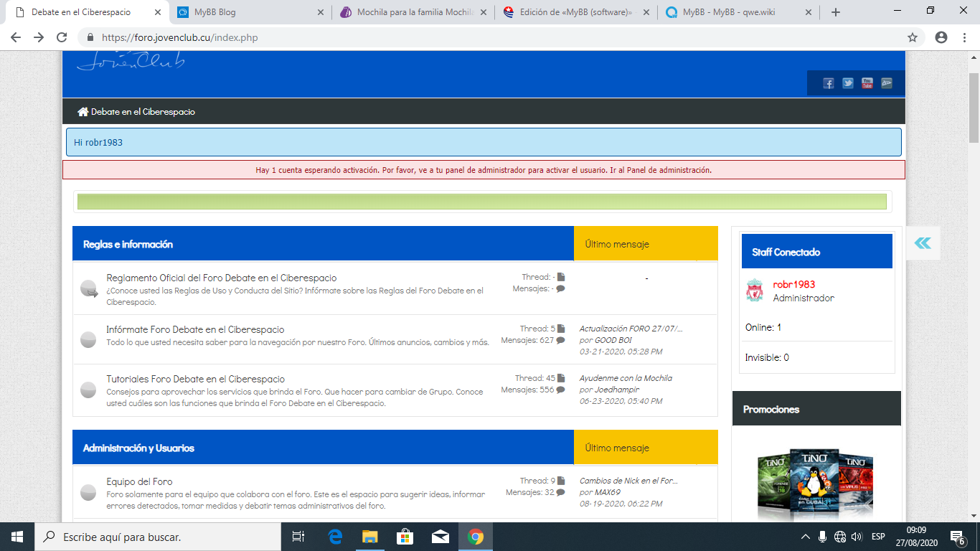Click the browser address bar URL
Image resolution: width=980 pixels, height=551 pixels.
click(x=179, y=37)
